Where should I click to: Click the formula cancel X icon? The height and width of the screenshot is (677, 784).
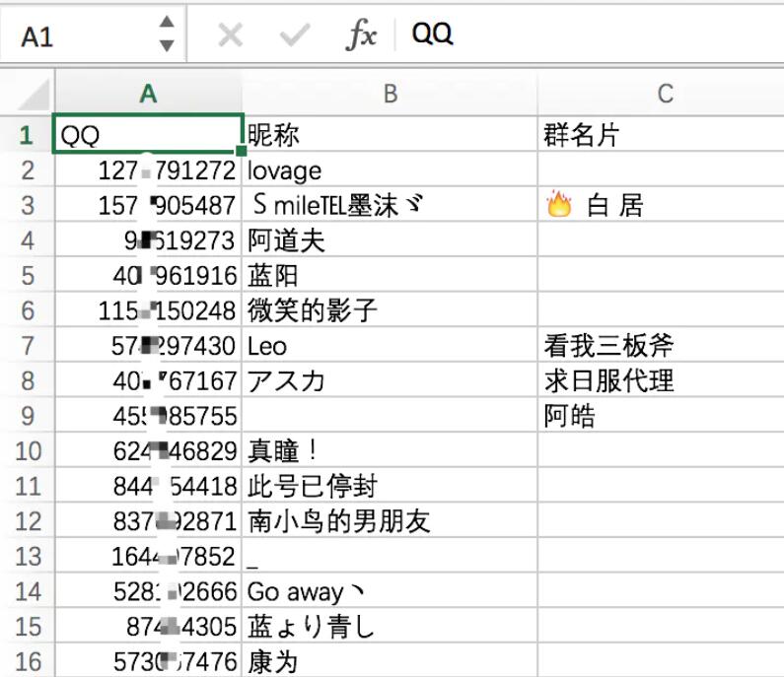pos(231,35)
